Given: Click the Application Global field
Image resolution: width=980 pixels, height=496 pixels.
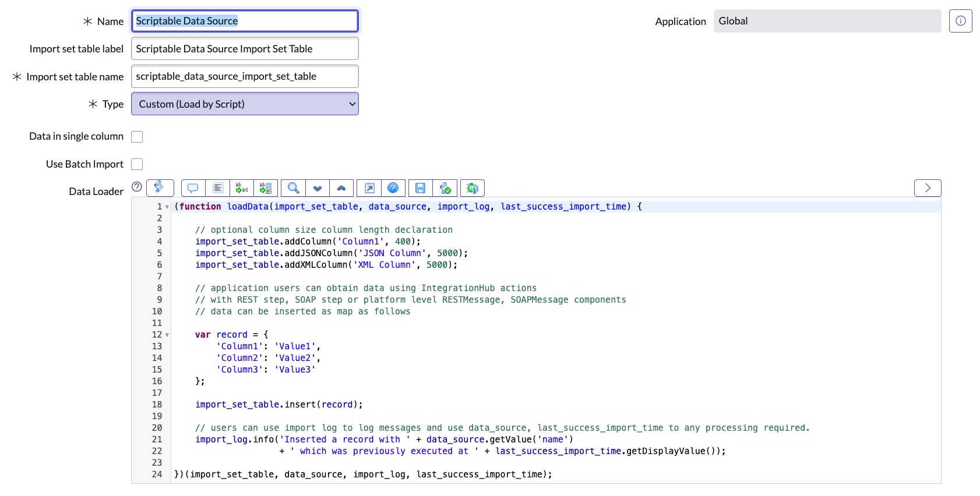Looking at the screenshot, I should point(827,21).
